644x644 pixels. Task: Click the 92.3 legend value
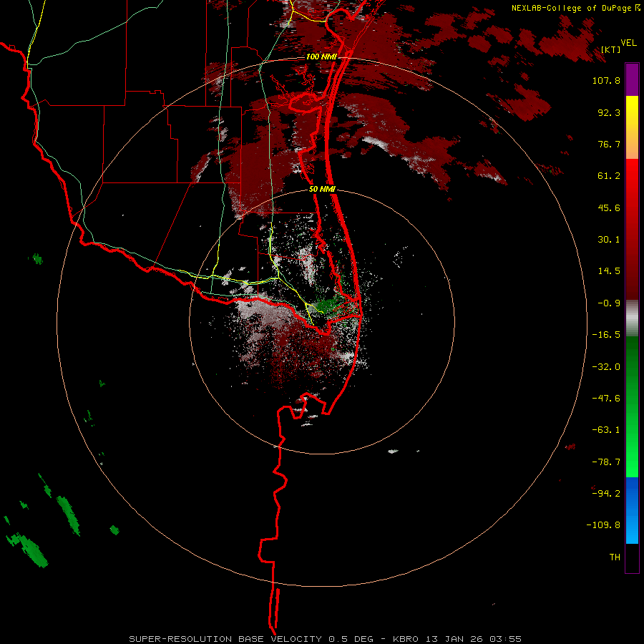point(609,112)
